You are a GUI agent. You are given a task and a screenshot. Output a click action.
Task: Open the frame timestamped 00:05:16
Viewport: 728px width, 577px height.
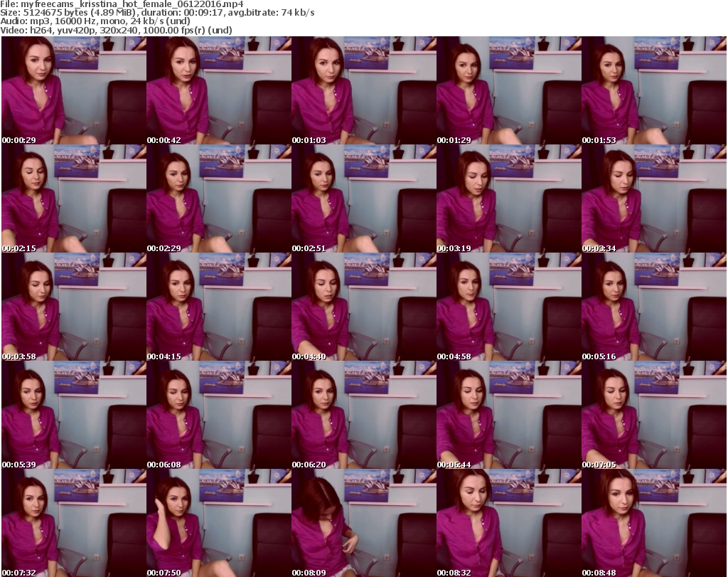click(x=654, y=307)
